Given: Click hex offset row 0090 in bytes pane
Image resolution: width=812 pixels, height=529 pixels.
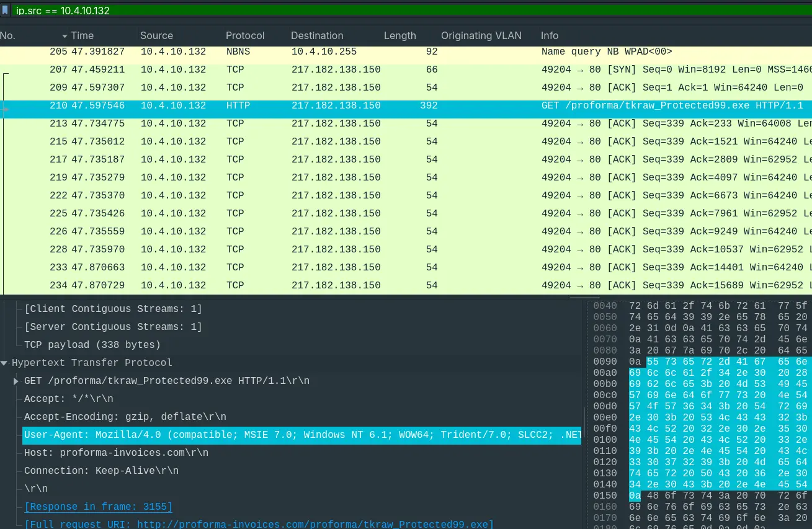Looking at the screenshot, I should coord(605,362).
